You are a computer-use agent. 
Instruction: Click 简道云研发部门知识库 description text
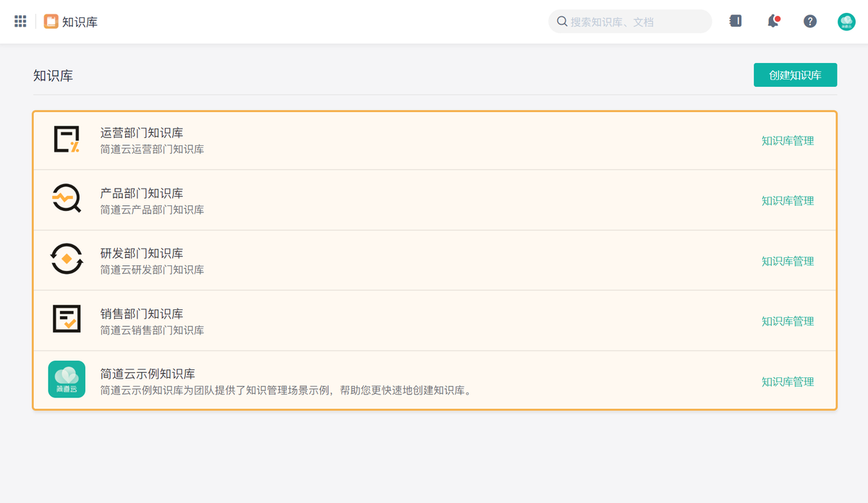click(152, 270)
